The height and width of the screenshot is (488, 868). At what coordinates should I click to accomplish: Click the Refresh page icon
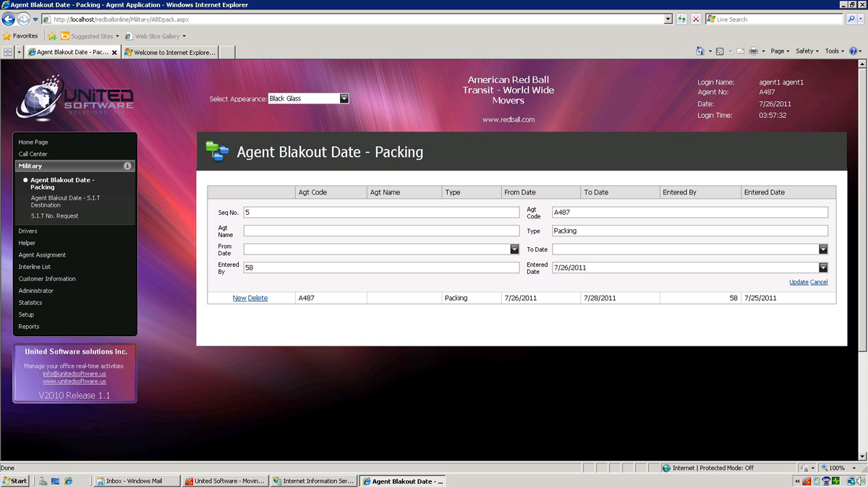681,20
